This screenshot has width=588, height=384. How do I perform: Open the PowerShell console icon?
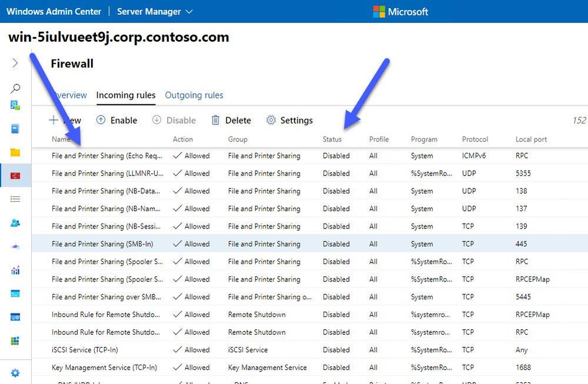pyautogui.click(x=15, y=293)
